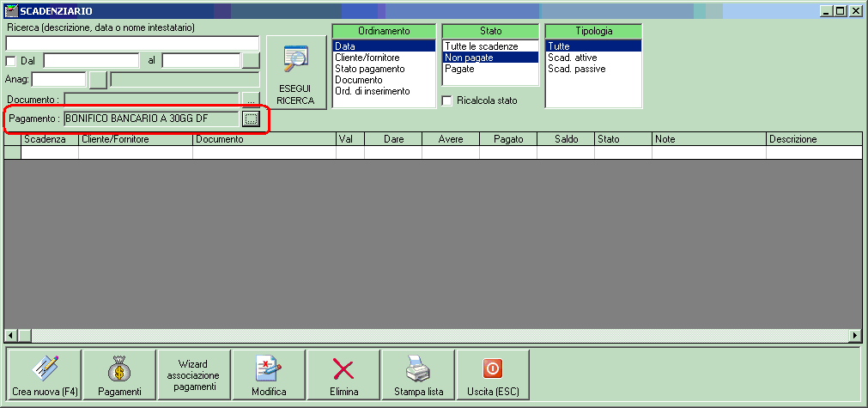Select 'Tutte le scadenze' in Stato list
This screenshot has height=408, width=868.
click(x=490, y=46)
